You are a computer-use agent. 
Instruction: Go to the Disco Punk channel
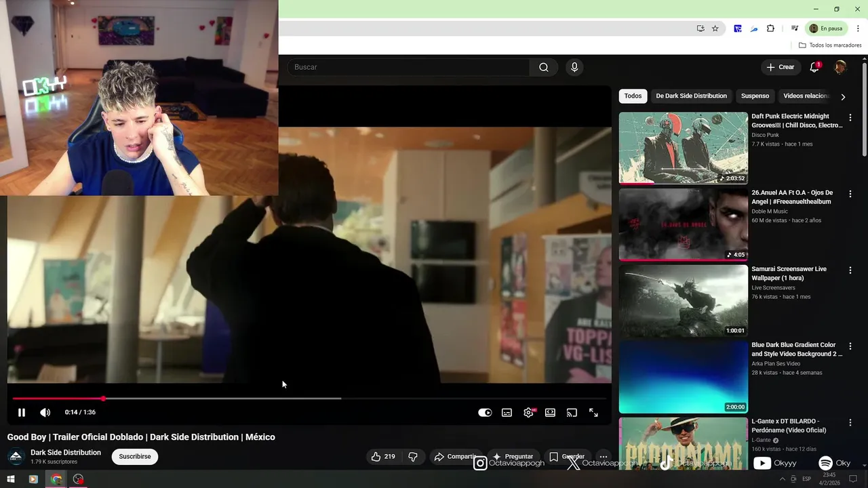point(765,135)
